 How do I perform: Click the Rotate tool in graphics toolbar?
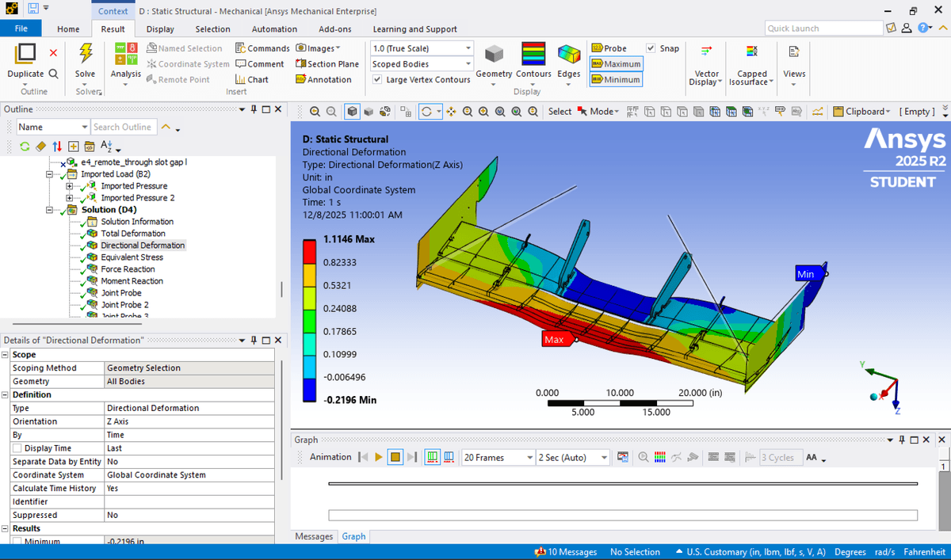tap(426, 112)
